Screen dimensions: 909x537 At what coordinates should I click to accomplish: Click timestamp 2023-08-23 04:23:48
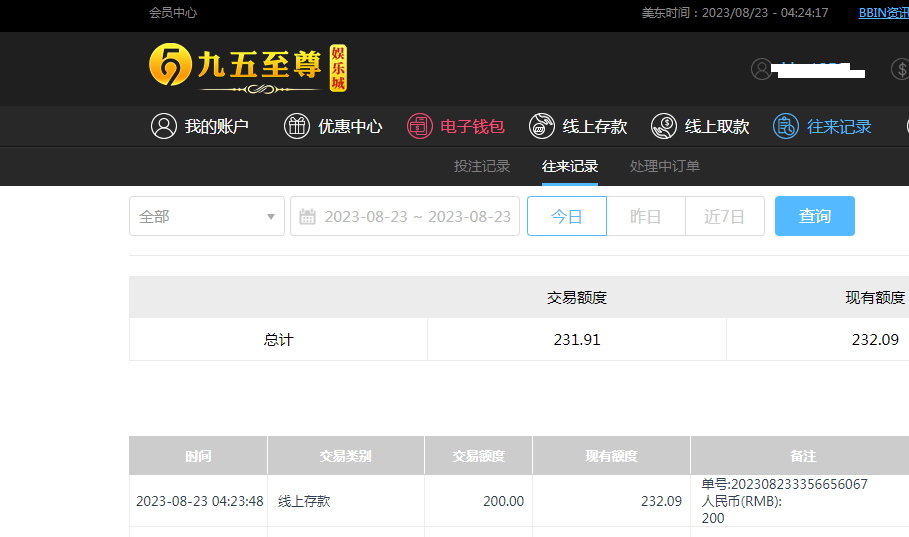point(199,501)
